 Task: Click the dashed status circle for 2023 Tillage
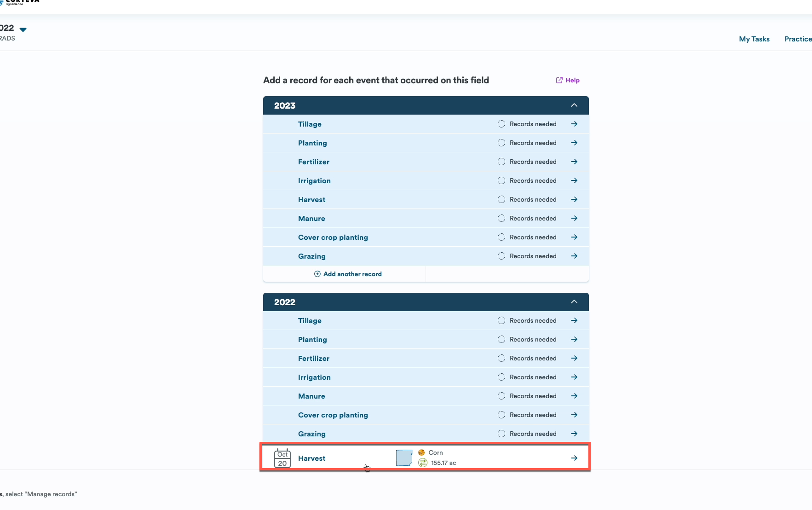(501, 124)
